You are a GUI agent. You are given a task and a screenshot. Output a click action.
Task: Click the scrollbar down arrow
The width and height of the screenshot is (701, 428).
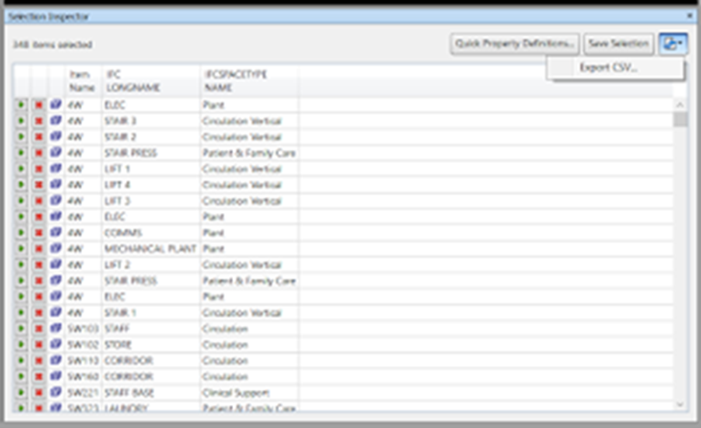click(x=680, y=404)
